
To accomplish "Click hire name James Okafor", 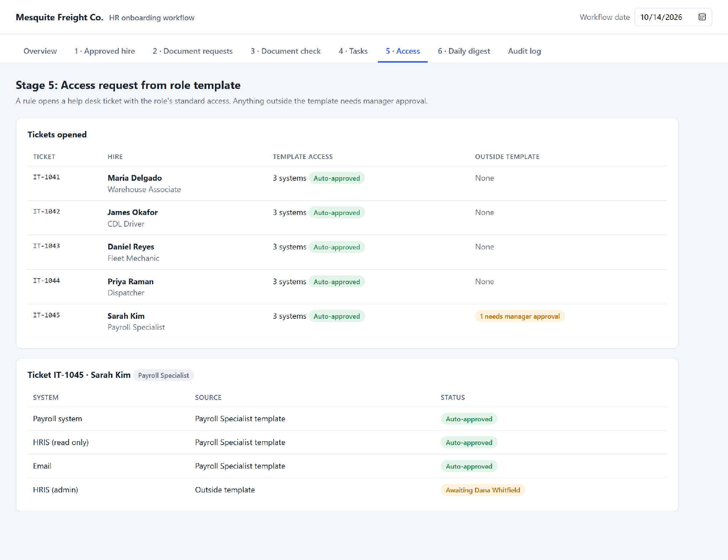I will pyautogui.click(x=132, y=212).
